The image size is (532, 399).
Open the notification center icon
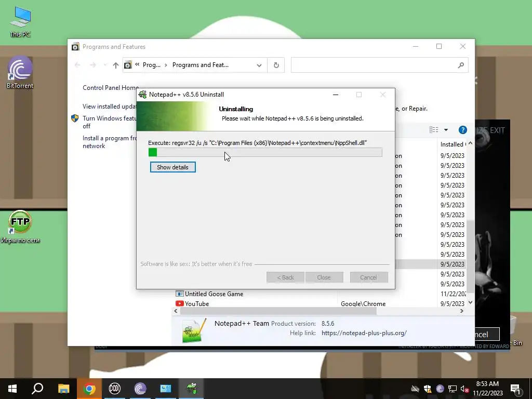[x=515, y=389]
